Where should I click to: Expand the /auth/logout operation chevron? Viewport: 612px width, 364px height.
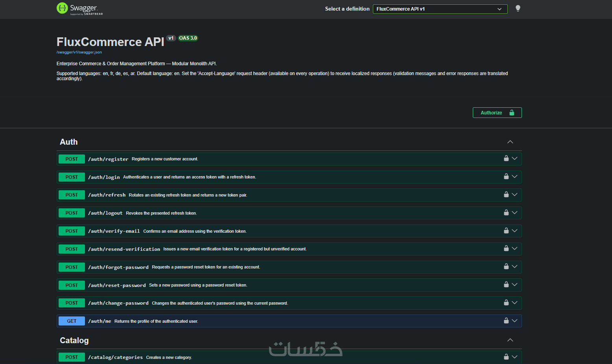click(x=514, y=213)
